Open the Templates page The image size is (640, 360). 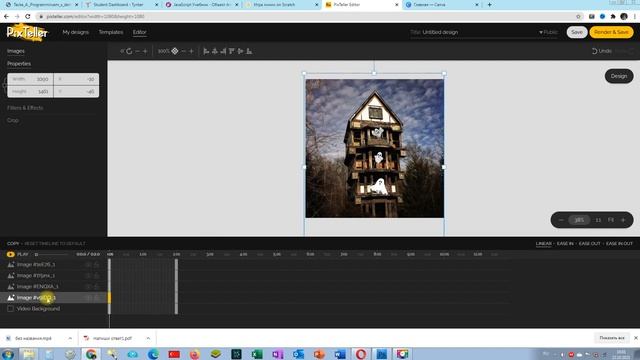tap(111, 32)
